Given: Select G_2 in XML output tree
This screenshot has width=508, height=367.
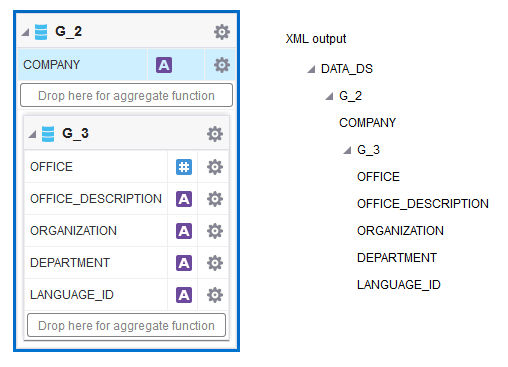Looking at the screenshot, I should [350, 96].
